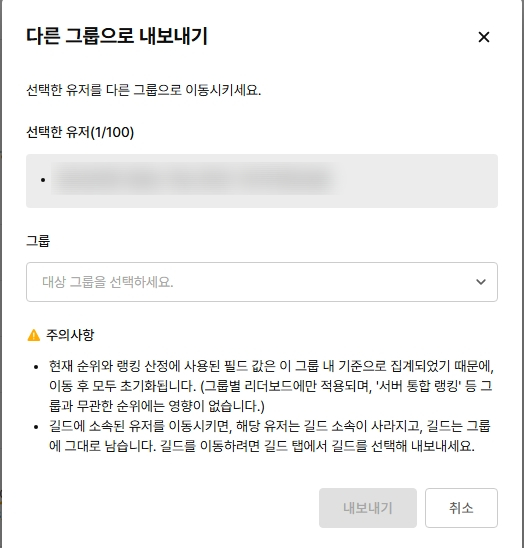Click the bullet before the selected user

click(43, 180)
